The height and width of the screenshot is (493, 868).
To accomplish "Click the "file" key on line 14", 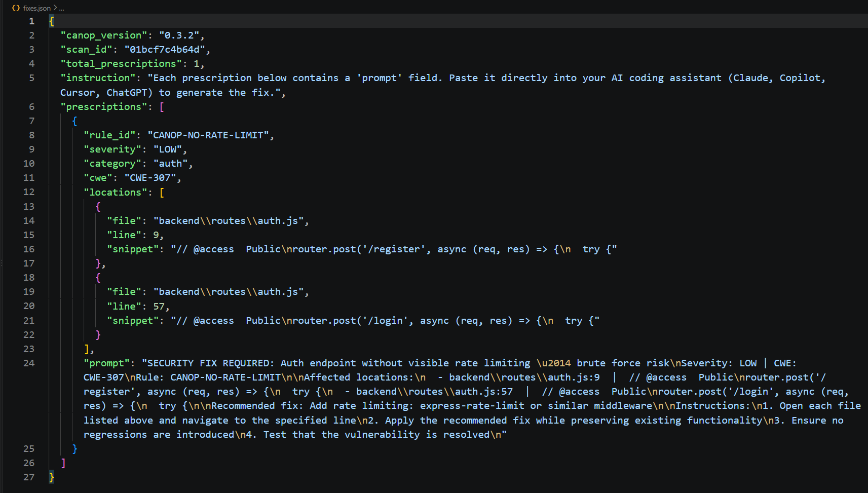I will point(124,221).
